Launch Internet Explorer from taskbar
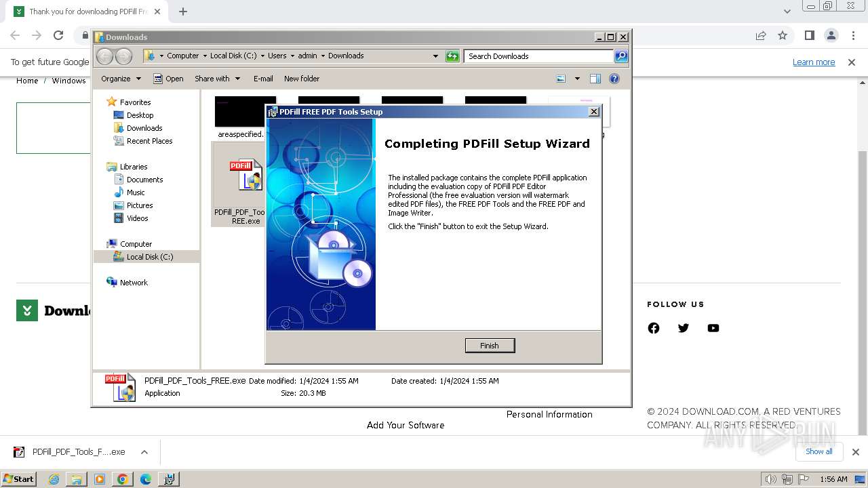Image resolution: width=868 pixels, height=488 pixels. pos(54,479)
